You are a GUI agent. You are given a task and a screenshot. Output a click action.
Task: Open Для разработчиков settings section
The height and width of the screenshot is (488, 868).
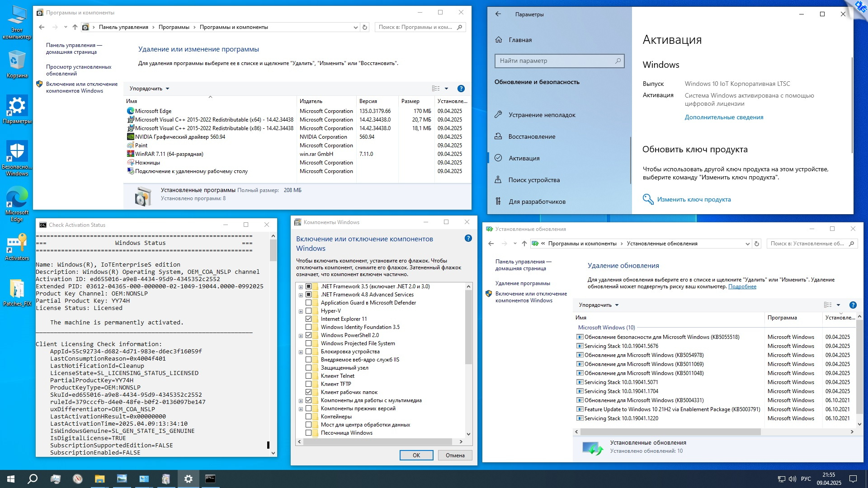coord(537,202)
